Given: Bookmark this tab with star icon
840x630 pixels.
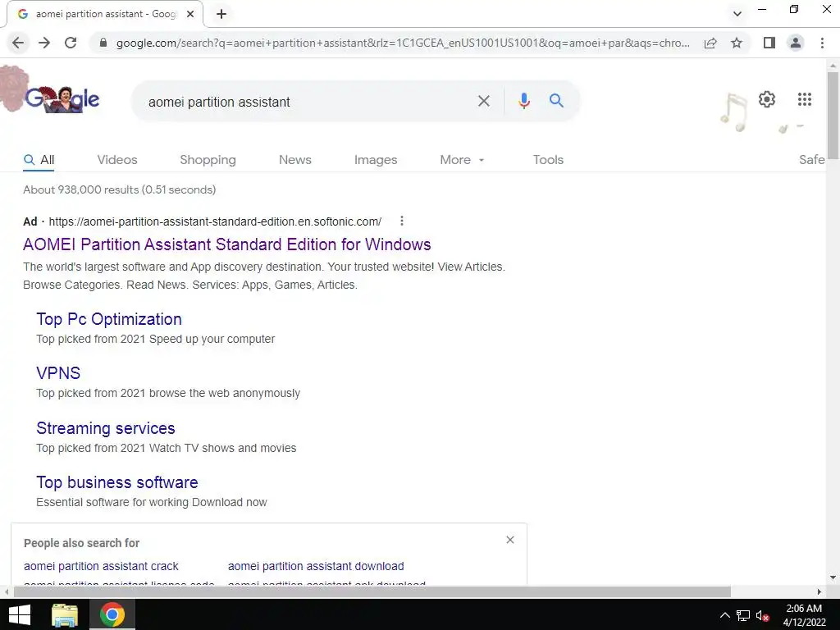Looking at the screenshot, I should tap(737, 43).
